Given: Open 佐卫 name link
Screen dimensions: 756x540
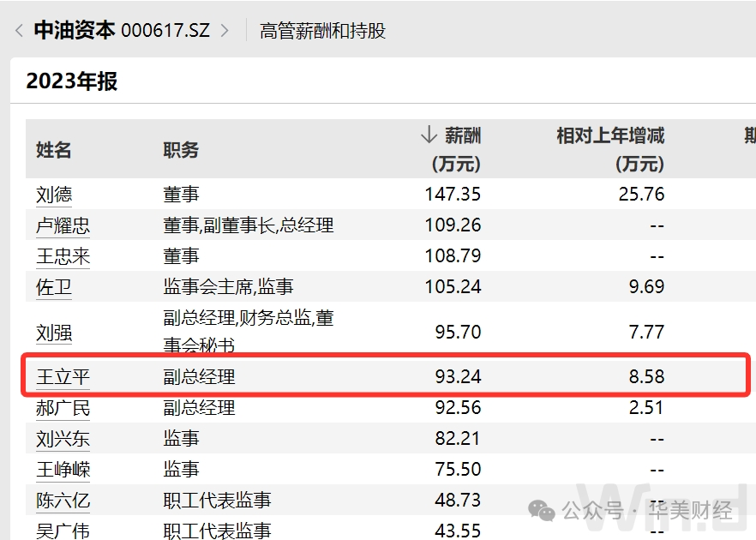Looking at the screenshot, I should click(x=54, y=287).
